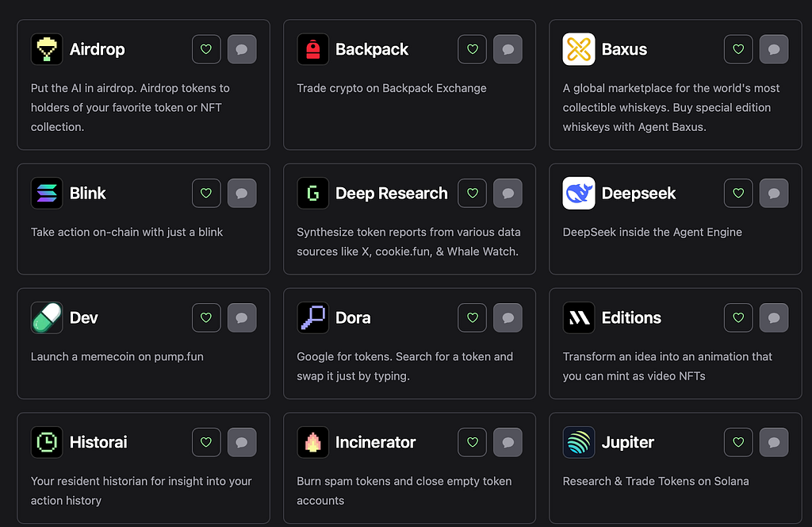Open the Editions card title
Viewport: 812px width, 527px height.
click(631, 317)
